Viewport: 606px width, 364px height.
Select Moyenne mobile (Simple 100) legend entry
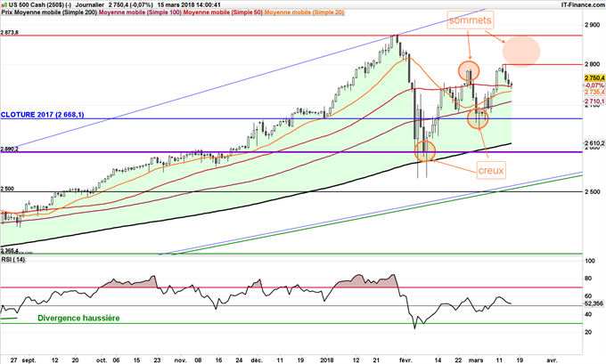(140, 12)
